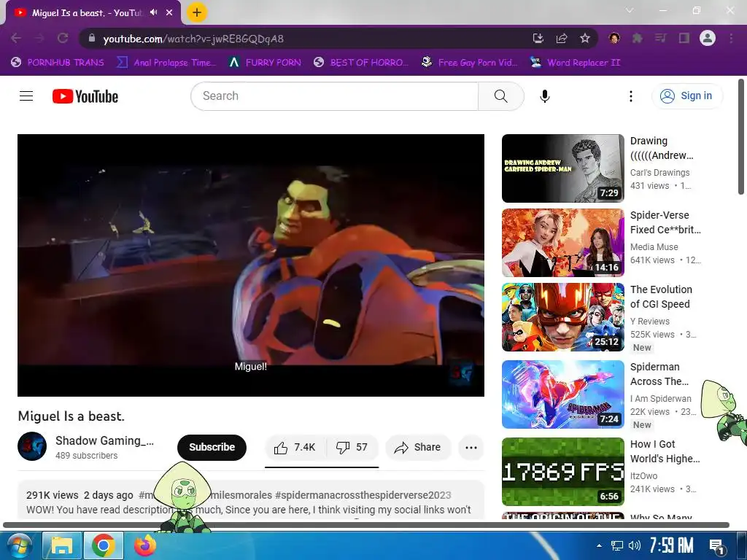Open the BEST OF HORRO... bookmark

pyautogui.click(x=361, y=63)
